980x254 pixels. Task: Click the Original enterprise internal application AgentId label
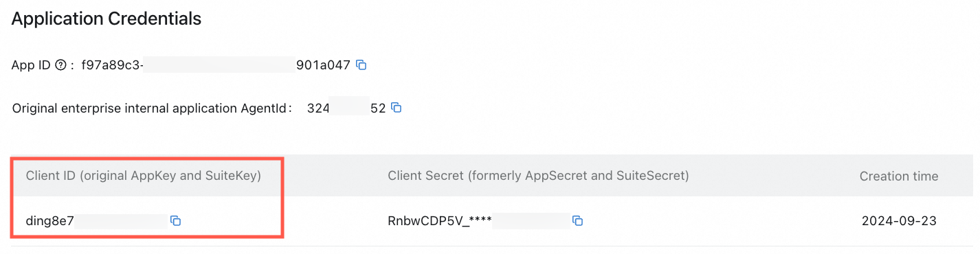click(149, 108)
